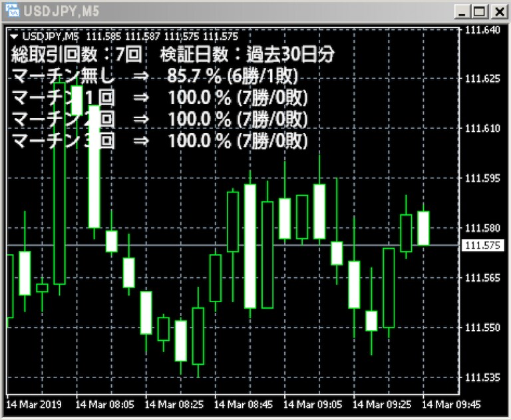Click the USDJPY,M5 title bar text
Screen dimensions: 511x420
coord(61,11)
